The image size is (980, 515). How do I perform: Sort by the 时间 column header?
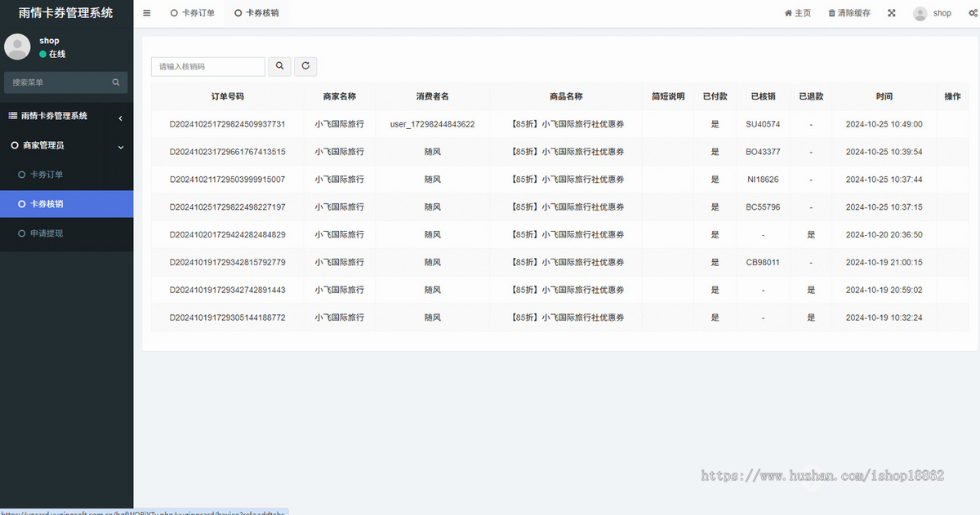(884, 96)
